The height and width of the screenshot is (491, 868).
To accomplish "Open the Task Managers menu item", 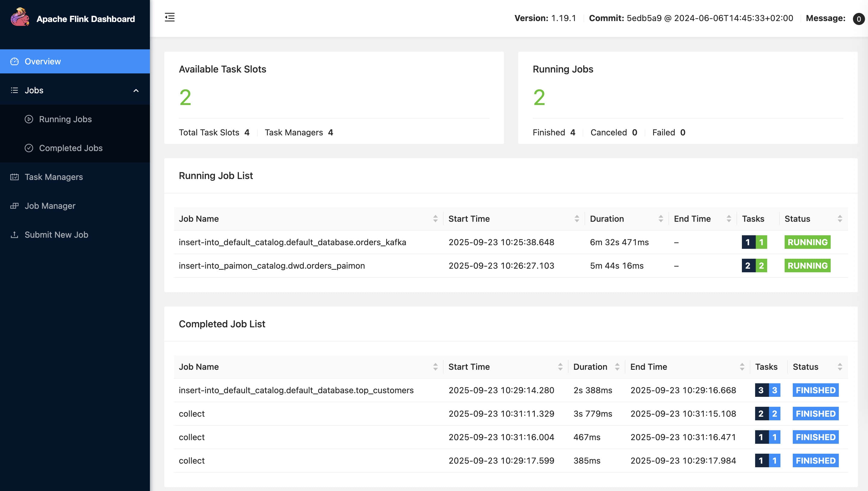I will pos(54,177).
